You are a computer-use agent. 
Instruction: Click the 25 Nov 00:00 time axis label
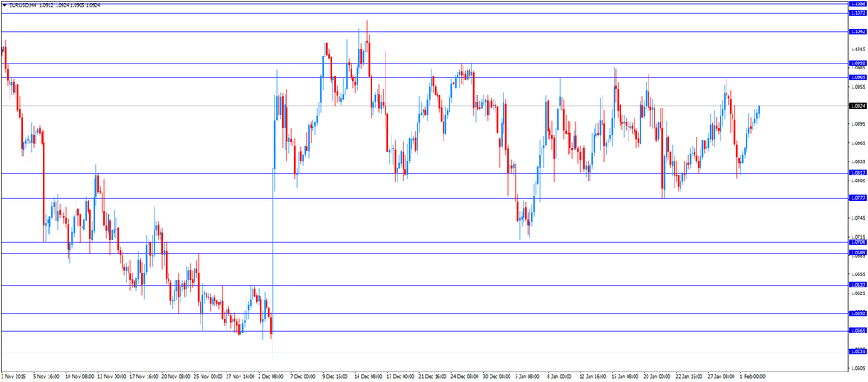click(207, 376)
